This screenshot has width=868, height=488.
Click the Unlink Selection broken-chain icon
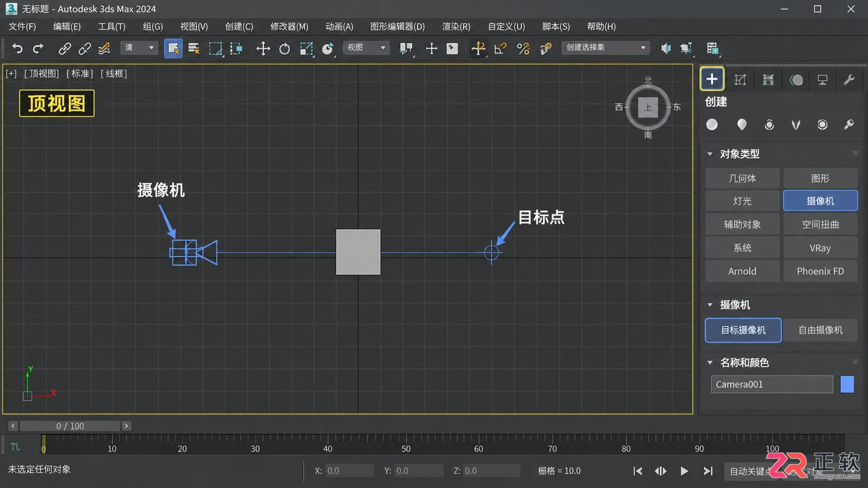[85, 48]
